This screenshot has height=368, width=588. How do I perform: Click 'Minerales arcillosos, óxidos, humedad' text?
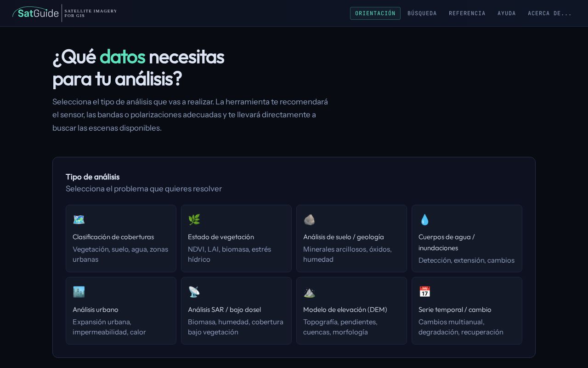[x=347, y=254]
